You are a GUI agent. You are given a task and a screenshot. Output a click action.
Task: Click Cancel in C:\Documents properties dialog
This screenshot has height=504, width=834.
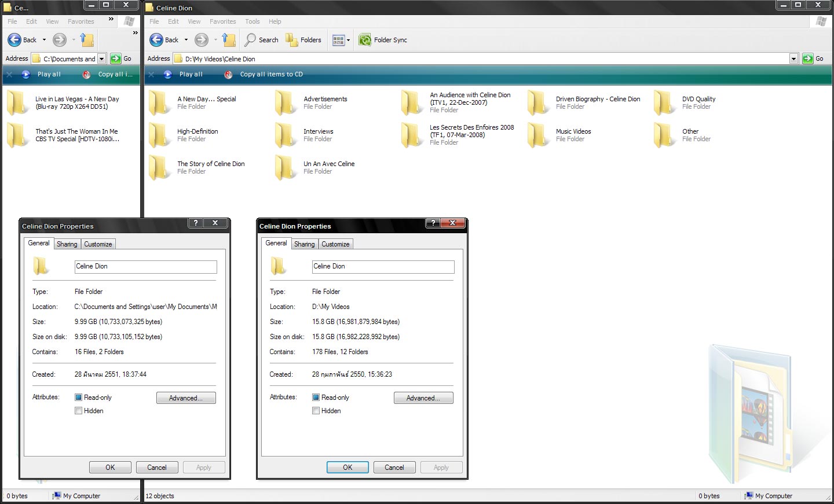[157, 468]
